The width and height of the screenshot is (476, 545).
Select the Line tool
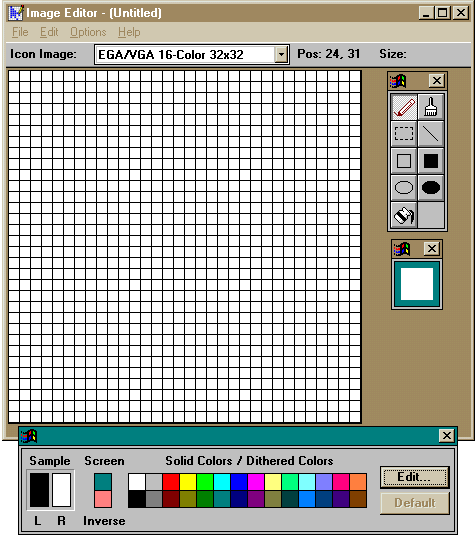click(431, 133)
